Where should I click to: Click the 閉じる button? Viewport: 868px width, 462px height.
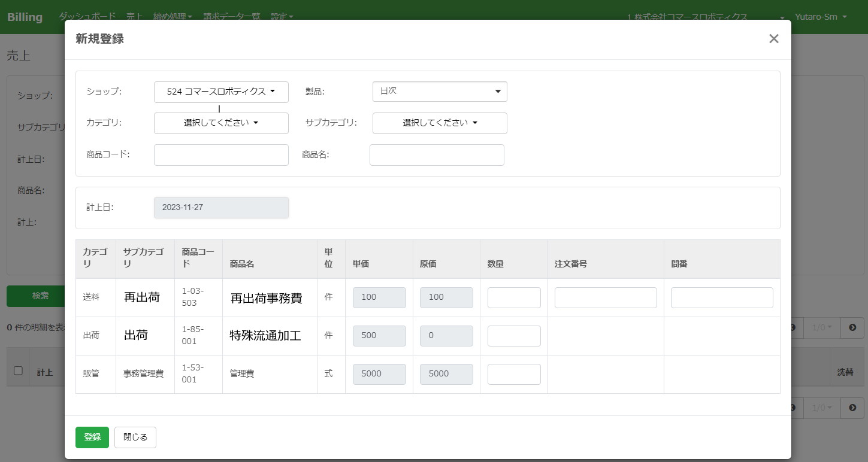135,437
